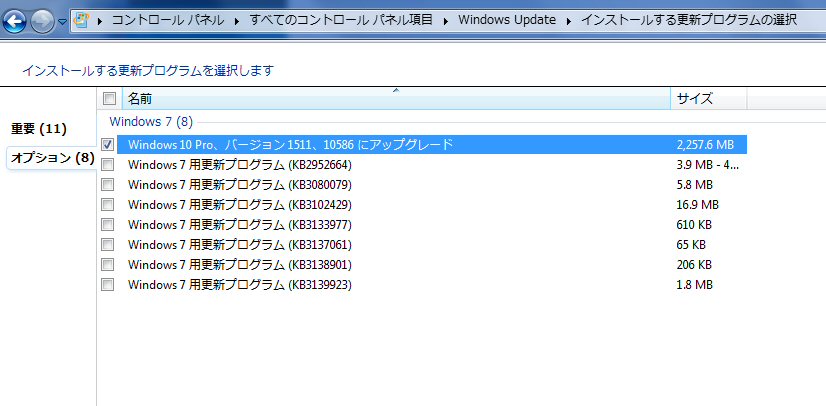Expand arrow before コントロール パネル breadcrumb
This screenshot has height=406, width=826.
point(100,21)
